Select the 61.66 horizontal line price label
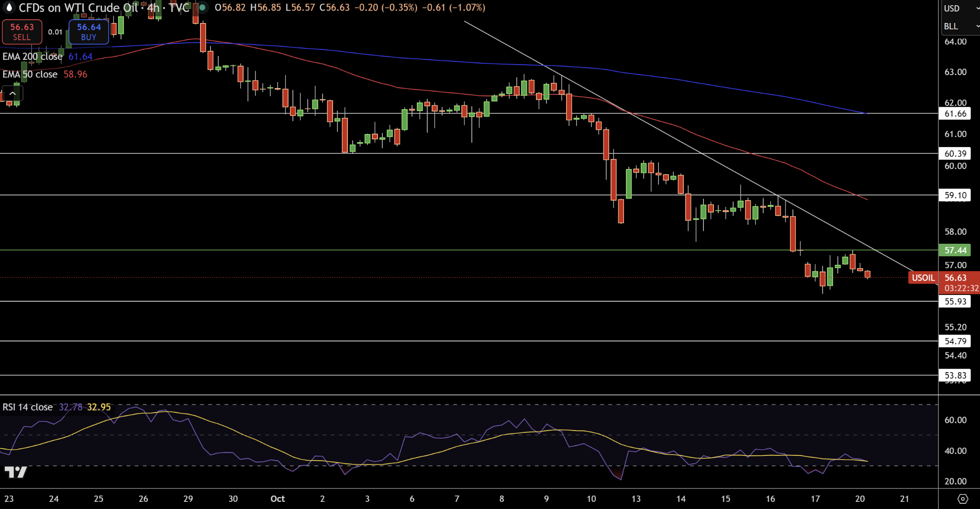980x509 pixels. (x=955, y=113)
